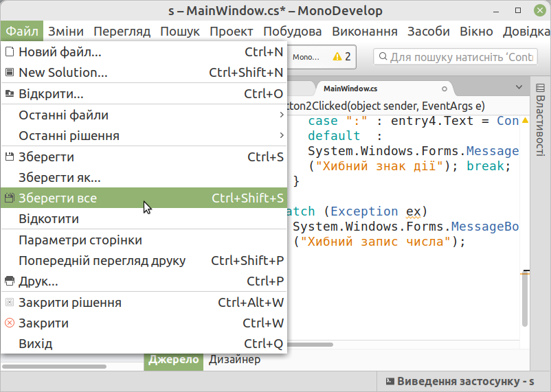Open the Побудова menu

(293, 32)
